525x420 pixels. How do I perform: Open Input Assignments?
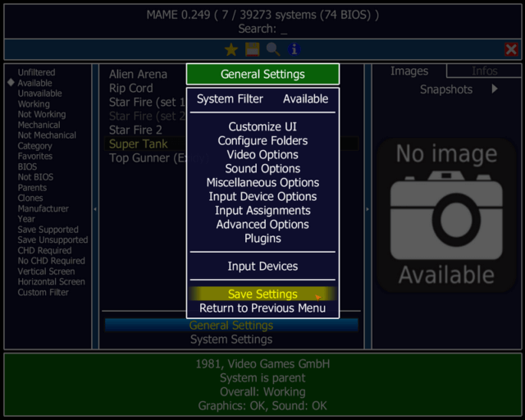coord(262,210)
